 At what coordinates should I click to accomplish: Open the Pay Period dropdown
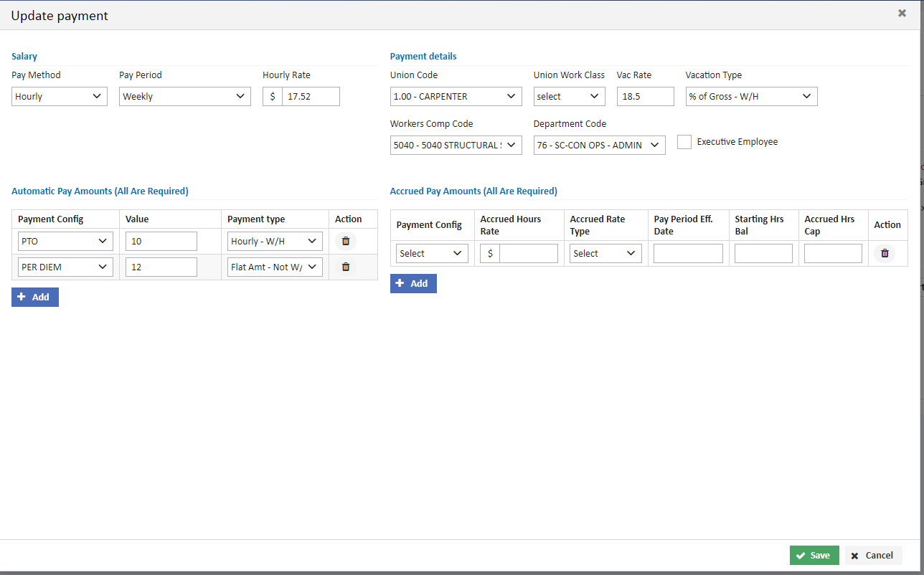tap(185, 96)
